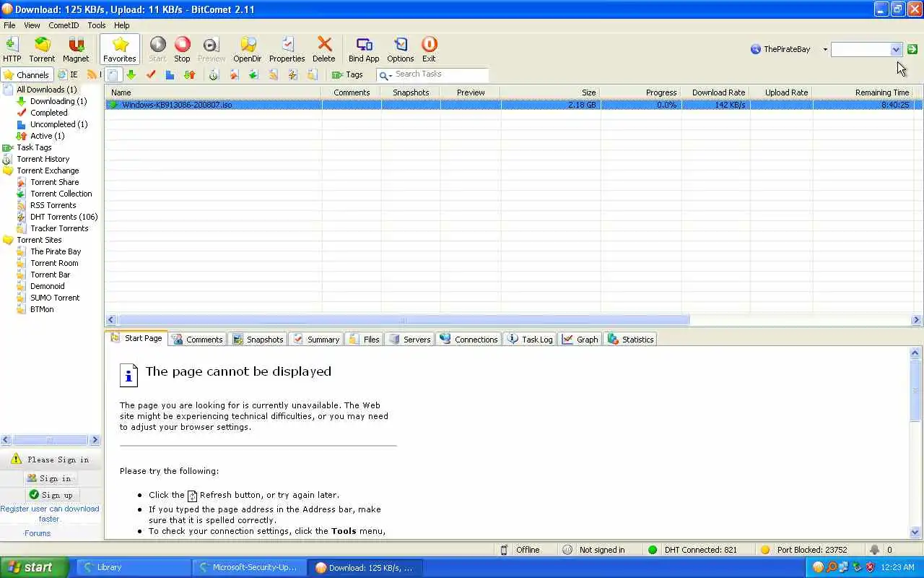Select Torrent History in sidebar

click(43, 159)
